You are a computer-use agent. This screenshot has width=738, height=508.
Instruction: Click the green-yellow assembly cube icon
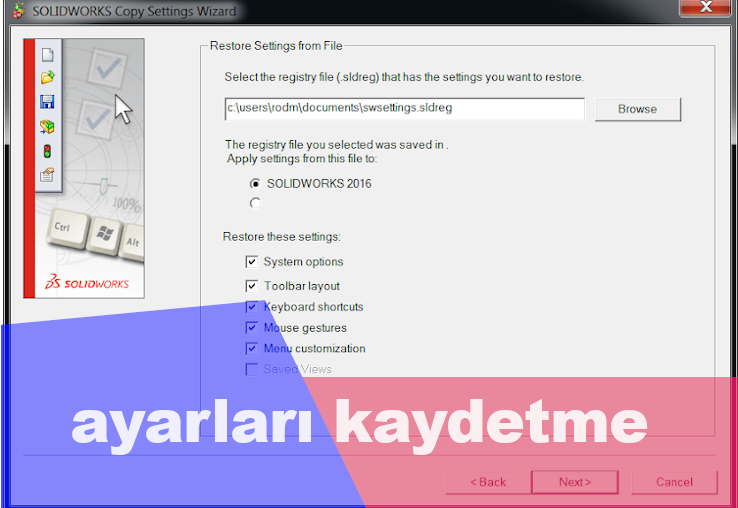pyautogui.click(x=47, y=127)
